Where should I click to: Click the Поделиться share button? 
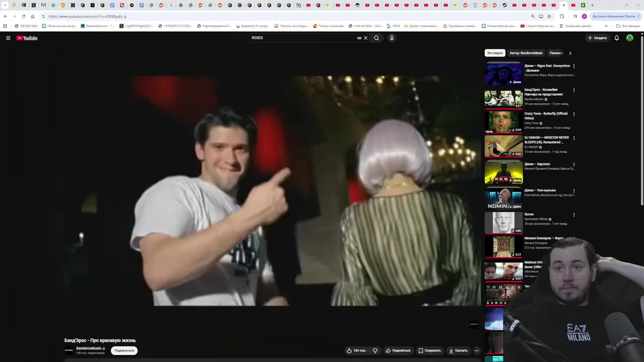coord(398,350)
